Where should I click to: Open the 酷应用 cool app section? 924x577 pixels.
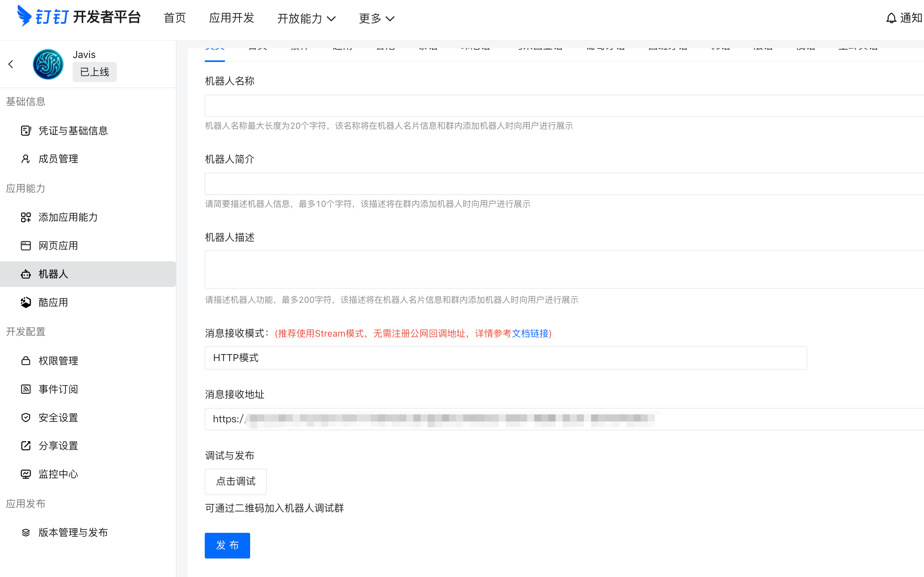coord(54,302)
